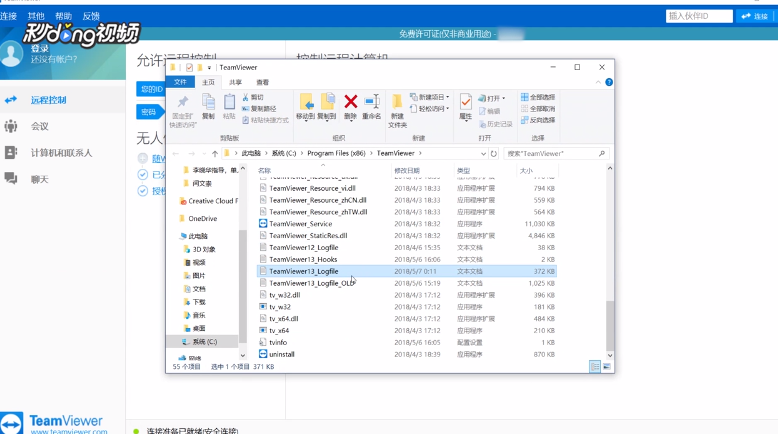The height and width of the screenshot is (434, 778).
Task: Click Paste Shortcut in ribbon
Action: point(265,120)
